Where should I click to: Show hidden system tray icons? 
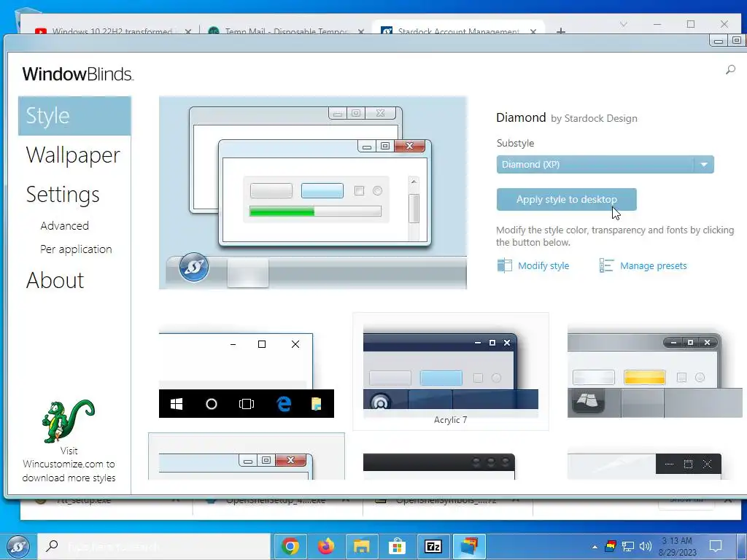click(x=595, y=547)
